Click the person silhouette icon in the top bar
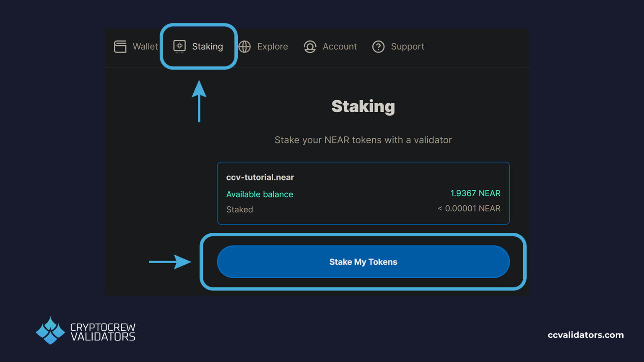This screenshot has height=362, width=644. pyautogui.click(x=310, y=47)
